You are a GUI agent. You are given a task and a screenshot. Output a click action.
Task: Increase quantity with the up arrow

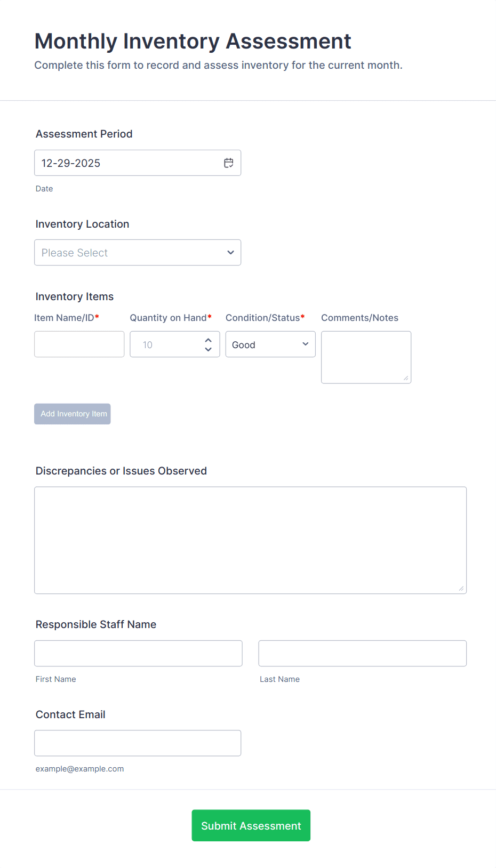pyautogui.click(x=208, y=340)
